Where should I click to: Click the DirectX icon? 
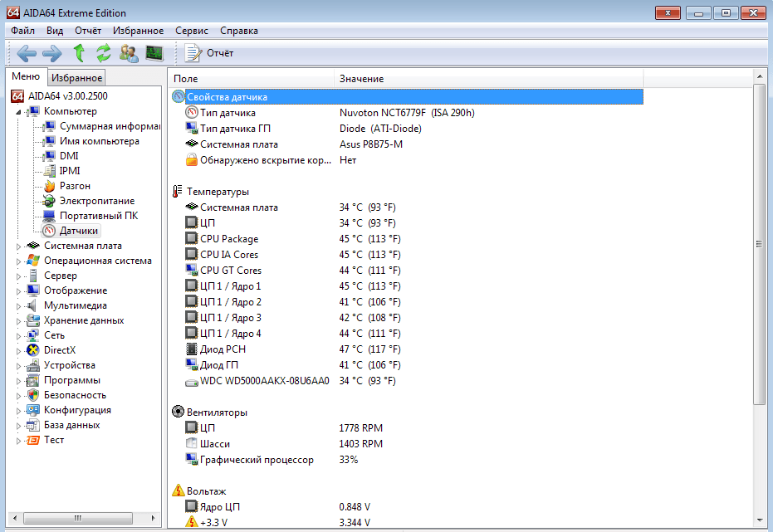[x=33, y=350]
